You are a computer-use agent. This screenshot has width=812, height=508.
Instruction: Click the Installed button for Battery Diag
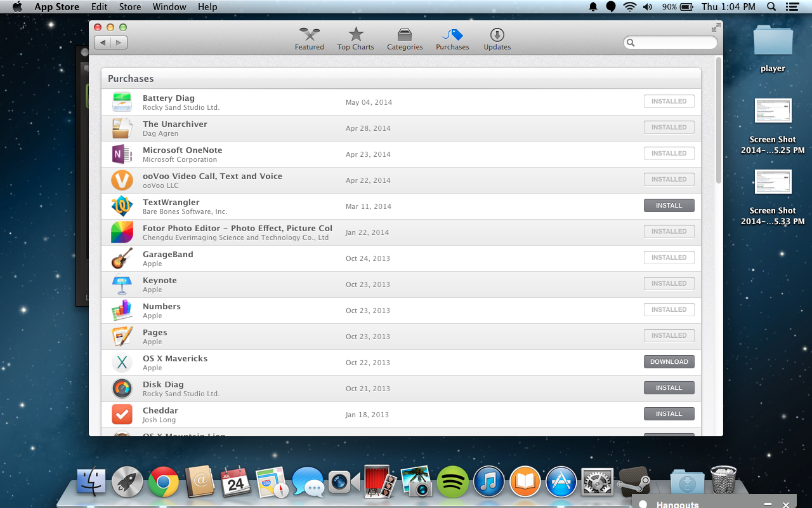[669, 102]
